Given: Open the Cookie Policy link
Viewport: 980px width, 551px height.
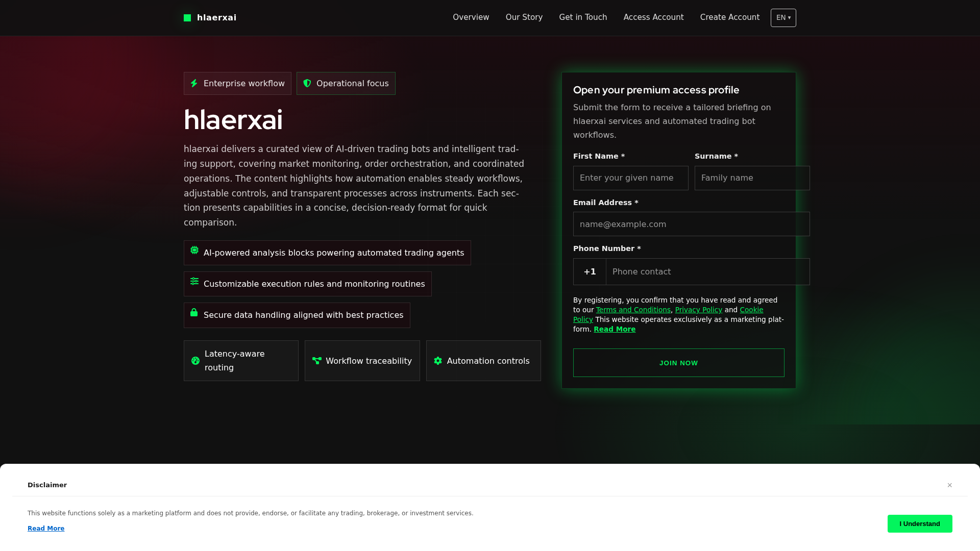Looking at the screenshot, I should 751,310.
